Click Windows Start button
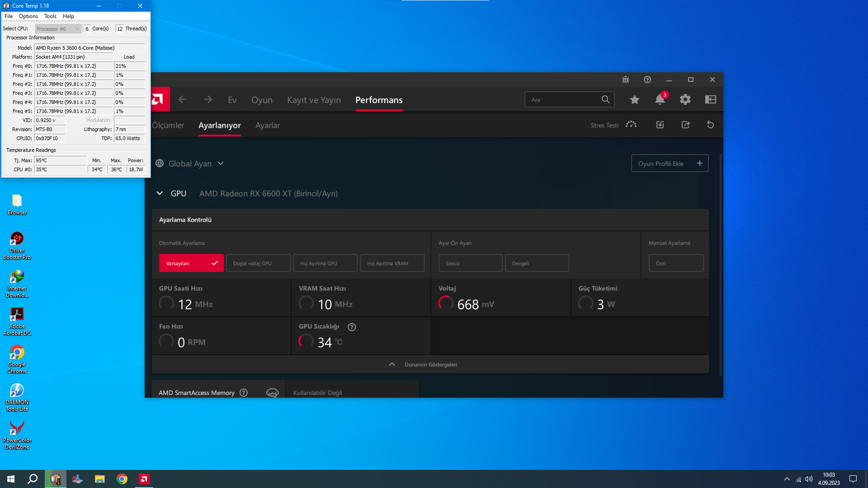This screenshot has height=488, width=868. tap(11, 479)
